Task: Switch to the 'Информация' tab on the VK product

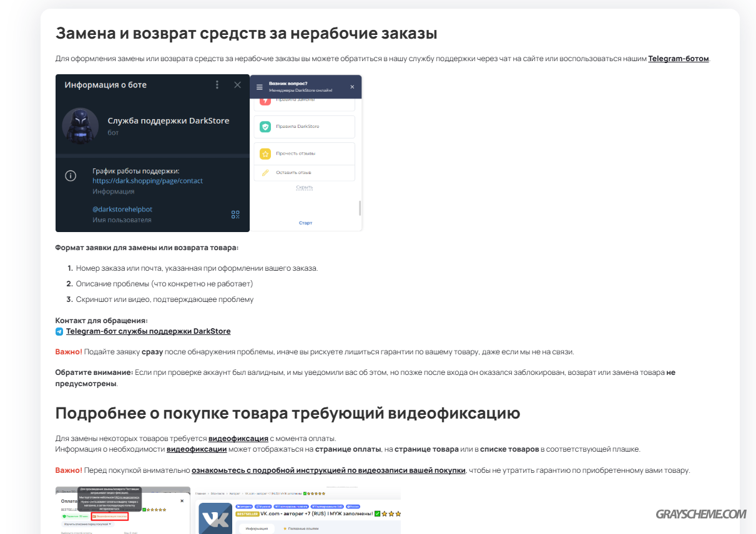Action: pyautogui.click(x=257, y=528)
